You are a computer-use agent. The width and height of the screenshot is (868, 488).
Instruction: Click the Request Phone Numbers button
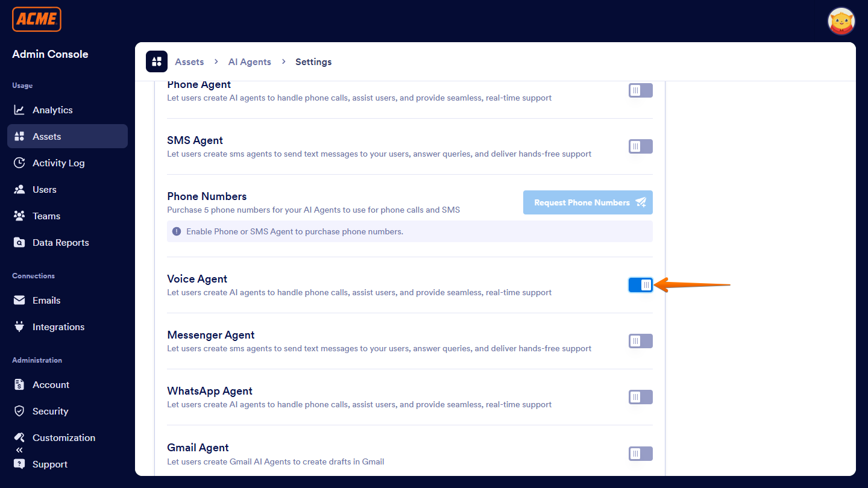587,202
